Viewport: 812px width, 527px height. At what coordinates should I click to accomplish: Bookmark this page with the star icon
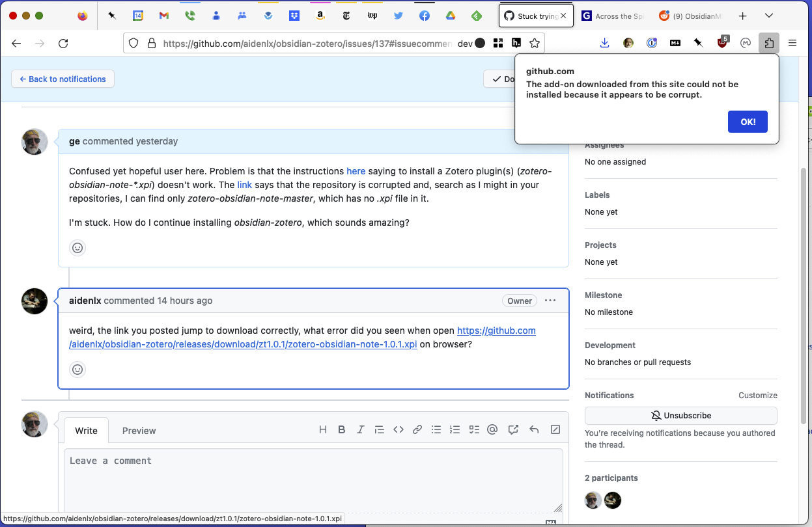(x=535, y=43)
